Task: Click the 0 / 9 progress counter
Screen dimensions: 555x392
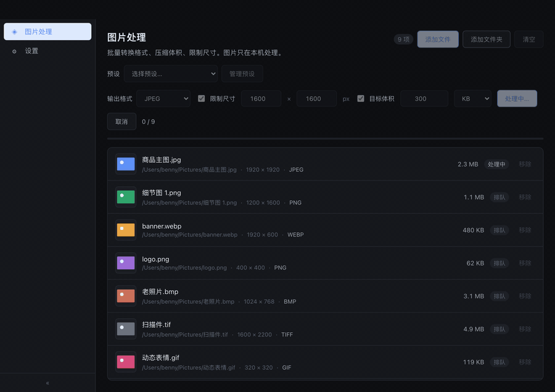Action: click(x=148, y=121)
